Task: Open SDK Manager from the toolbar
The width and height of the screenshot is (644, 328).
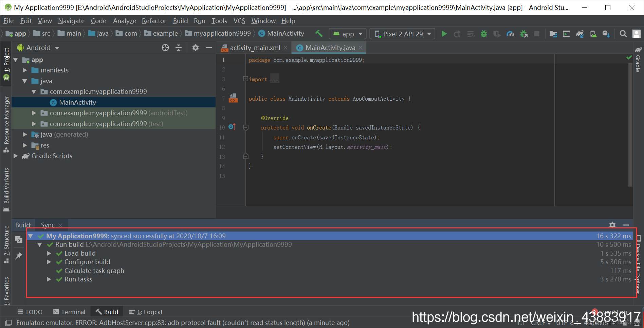Action: click(606, 34)
